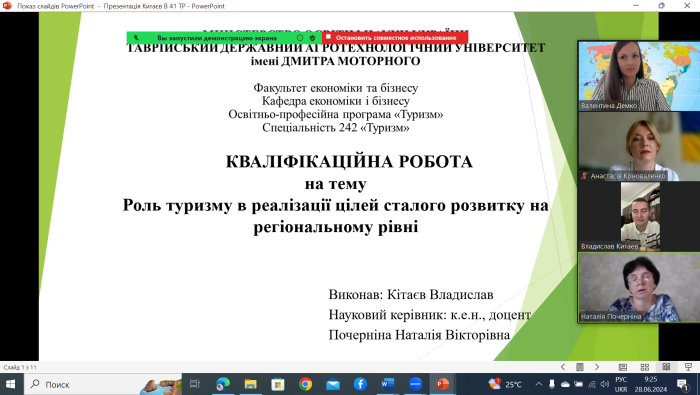Open Microsoft Store from taskbar
700x395 pixels.
point(278,384)
